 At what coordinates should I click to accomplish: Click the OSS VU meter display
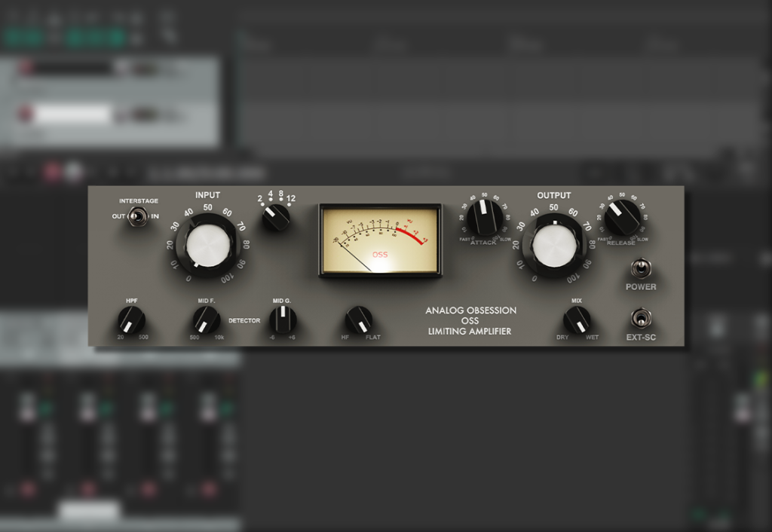380,241
